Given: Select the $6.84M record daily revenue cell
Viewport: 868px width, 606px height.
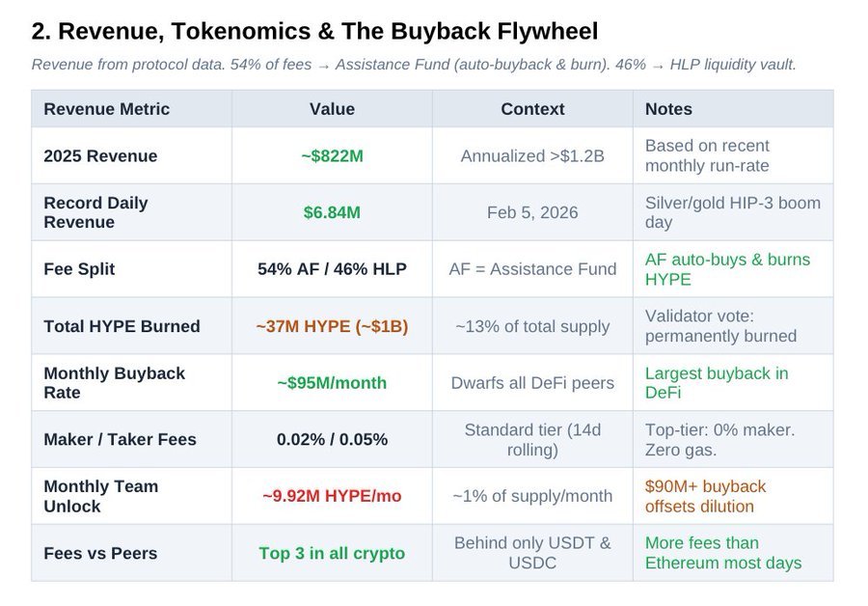Looking at the screenshot, I should (332, 212).
